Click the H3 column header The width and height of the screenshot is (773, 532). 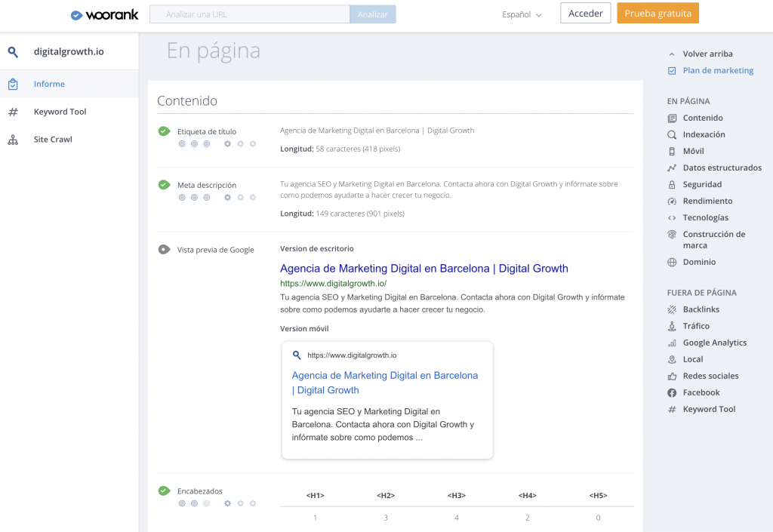click(457, 496)
